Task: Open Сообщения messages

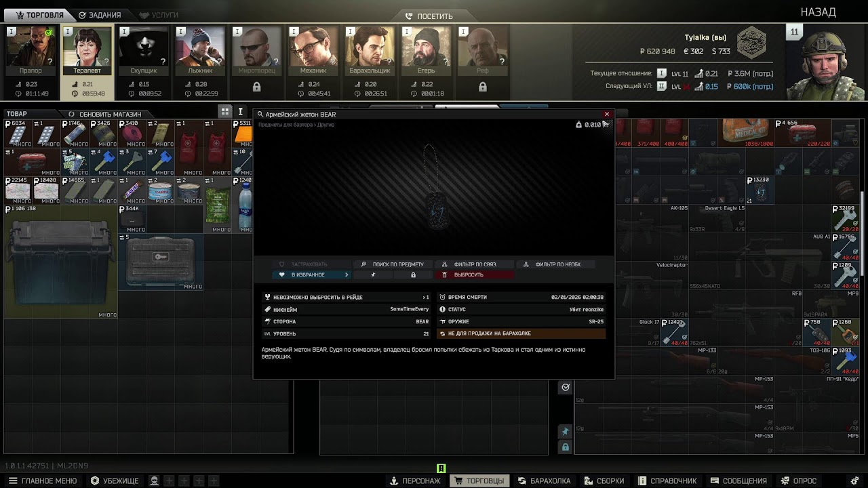Action: (738, 481)
